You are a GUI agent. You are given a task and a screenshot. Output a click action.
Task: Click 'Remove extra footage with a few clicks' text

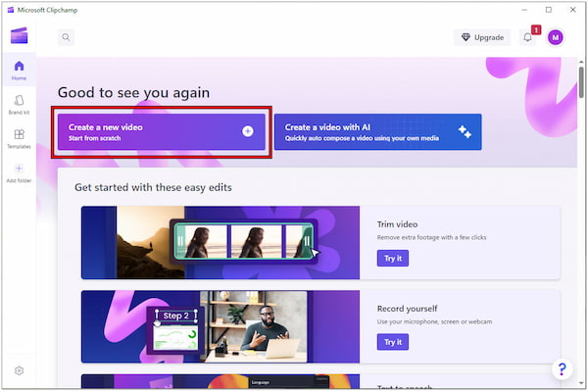(431, 237)
